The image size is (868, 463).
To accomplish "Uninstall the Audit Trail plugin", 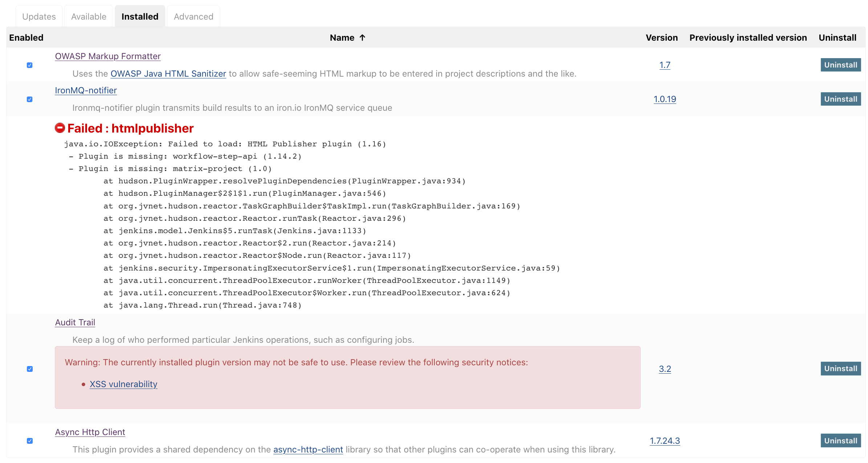I will pos(840,369).
